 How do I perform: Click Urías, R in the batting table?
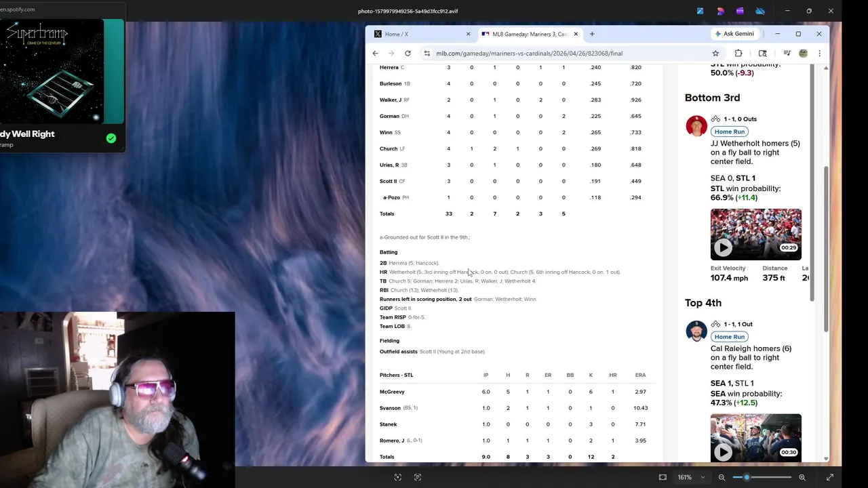click(389, 165)
